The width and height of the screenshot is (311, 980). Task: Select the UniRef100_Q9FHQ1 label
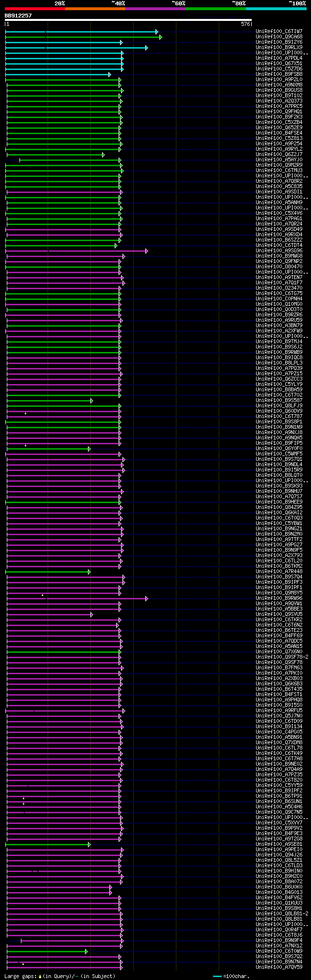point(279,112)
